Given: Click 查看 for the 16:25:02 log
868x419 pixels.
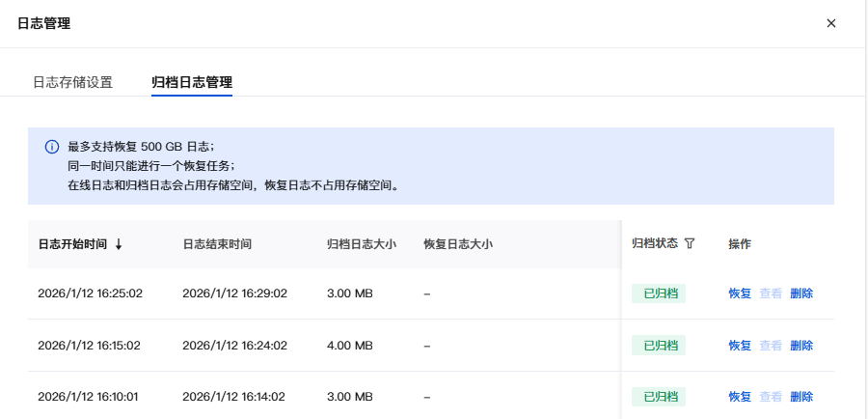Looking at the screenshot, I should pos(771,293).
